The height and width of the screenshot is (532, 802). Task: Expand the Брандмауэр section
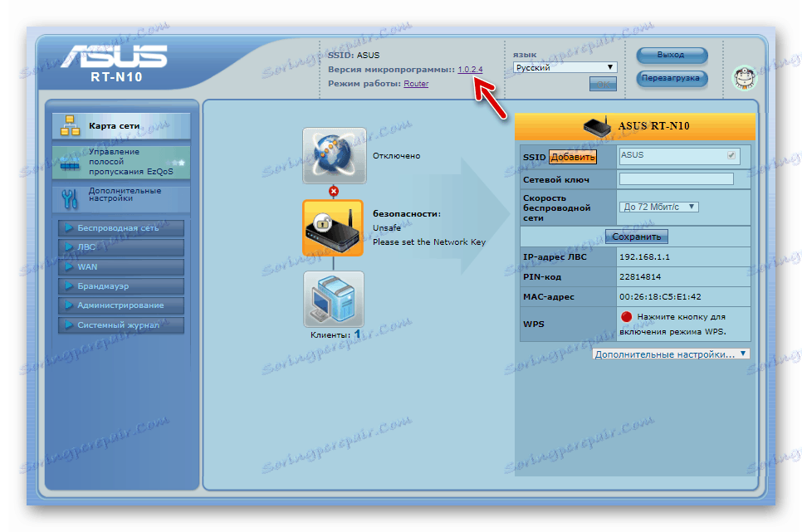point(121,286)
